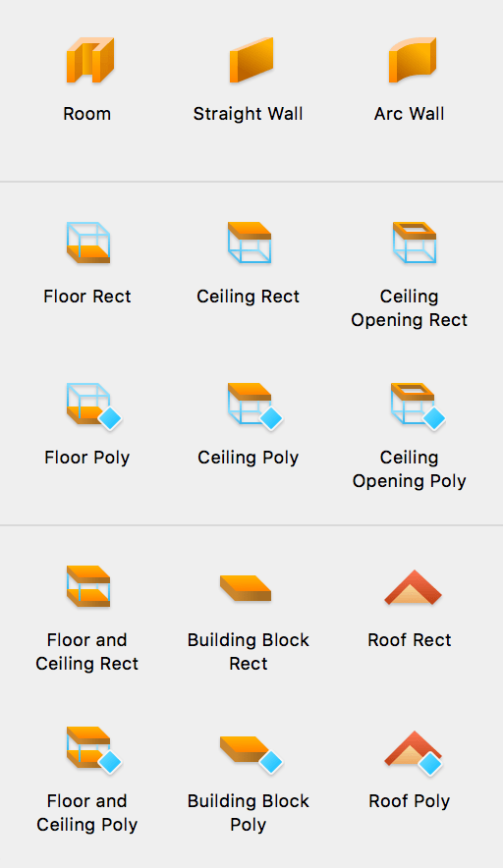This screenshot has height=868, width=503.
Task: Click the 'Ceiling Opening Rect' label text
Action: [410, 308]
